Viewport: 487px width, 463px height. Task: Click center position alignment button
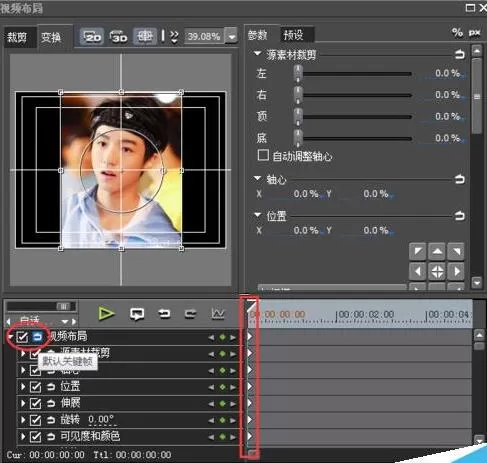pos(437,271)
